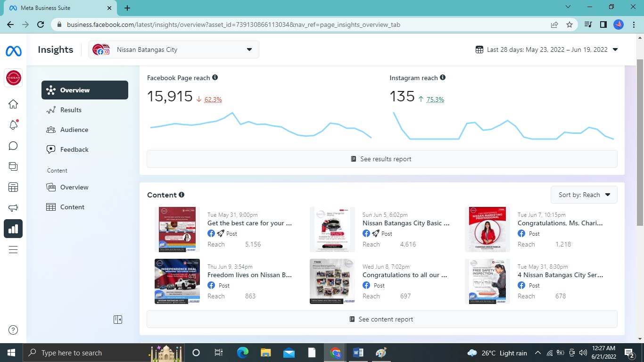Open the media control icon in Chrome toolbar
This screenshot has width=644, height=362.
588,25
